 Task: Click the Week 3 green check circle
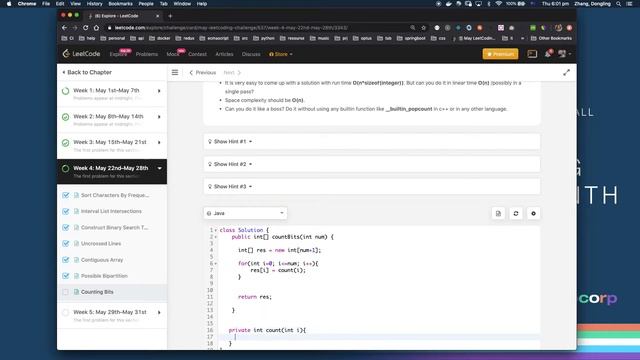(65, 143)
